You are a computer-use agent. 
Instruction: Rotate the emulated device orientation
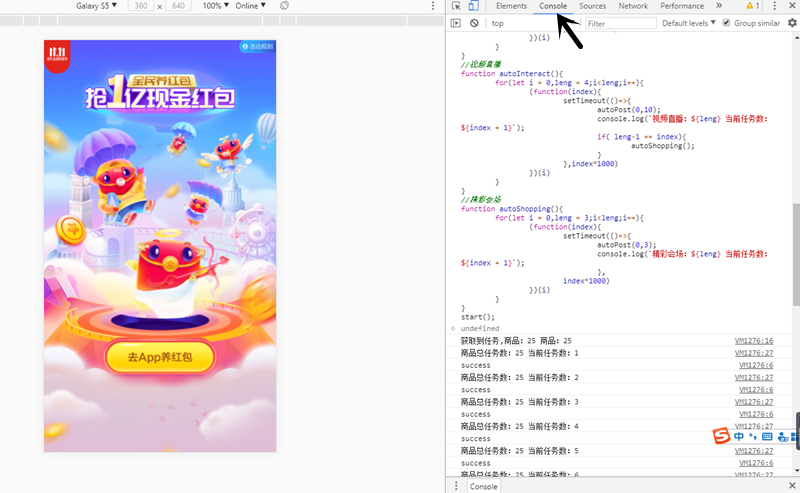tap(284, 6)
